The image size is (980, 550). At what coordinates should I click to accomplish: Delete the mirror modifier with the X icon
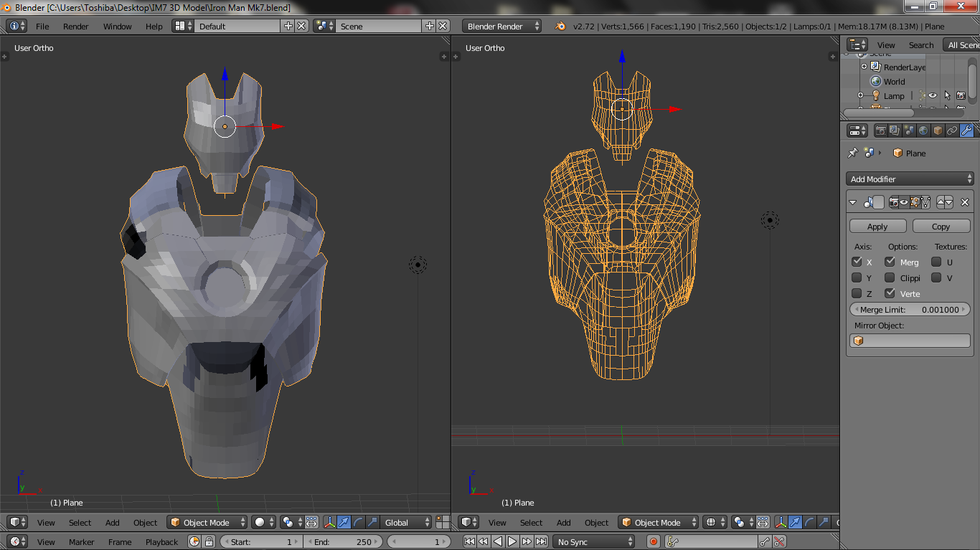tap(965, 202)
